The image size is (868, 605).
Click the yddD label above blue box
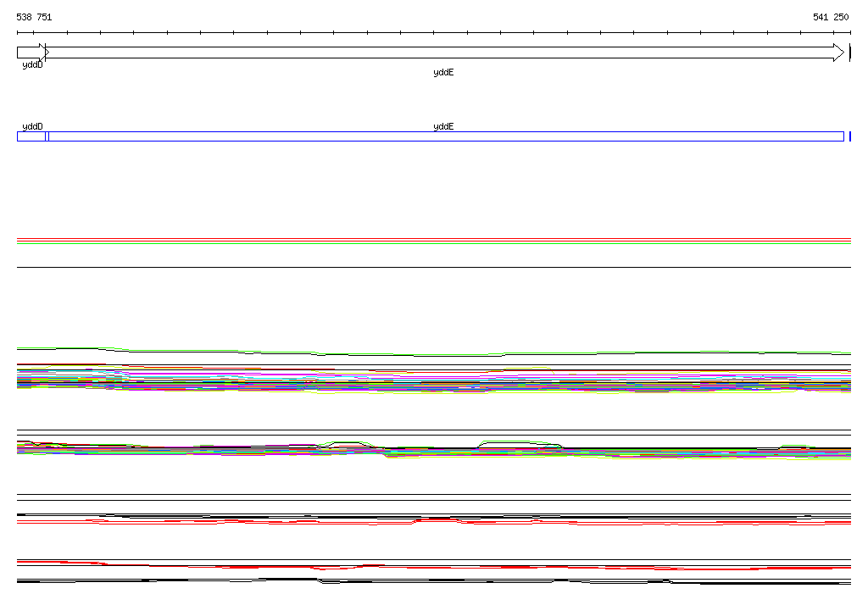(x=33, y=126)
